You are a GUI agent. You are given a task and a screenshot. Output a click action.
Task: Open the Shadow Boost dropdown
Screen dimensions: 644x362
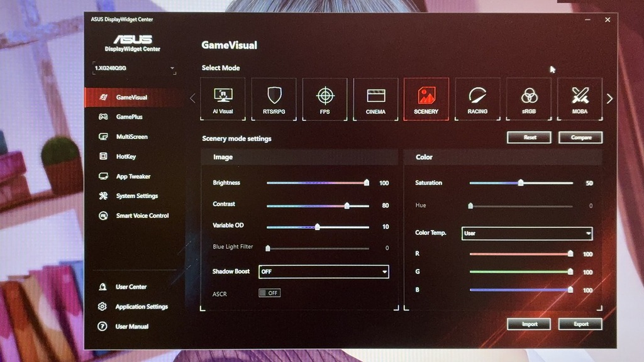(325, 271)
